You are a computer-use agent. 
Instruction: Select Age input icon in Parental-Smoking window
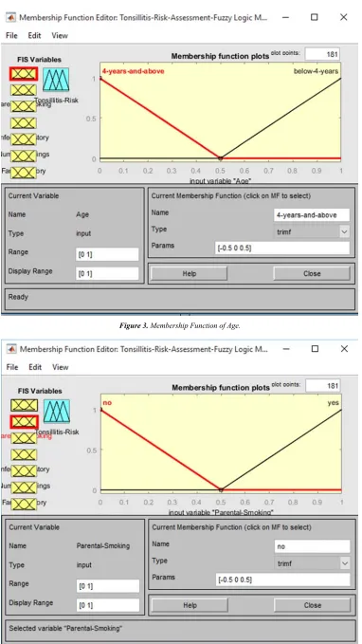pos(25,405)
